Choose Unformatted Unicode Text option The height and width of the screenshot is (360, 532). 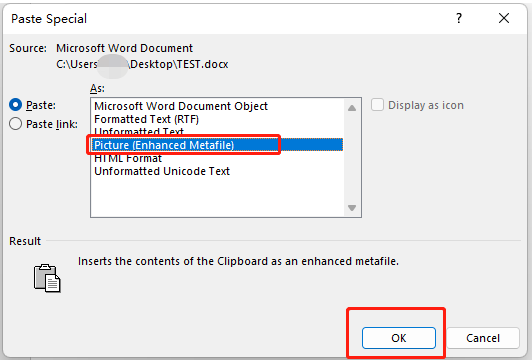(x=162, y=171)
